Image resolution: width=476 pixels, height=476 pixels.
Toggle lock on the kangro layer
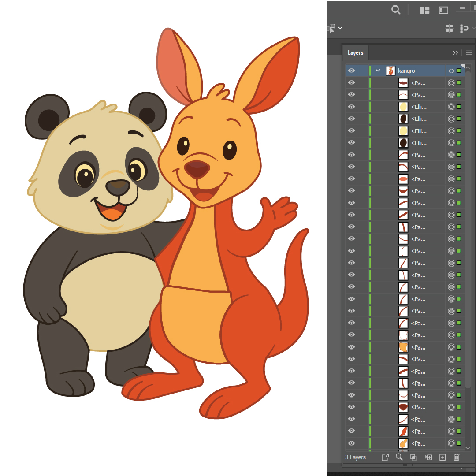click(x=363, y=71)
